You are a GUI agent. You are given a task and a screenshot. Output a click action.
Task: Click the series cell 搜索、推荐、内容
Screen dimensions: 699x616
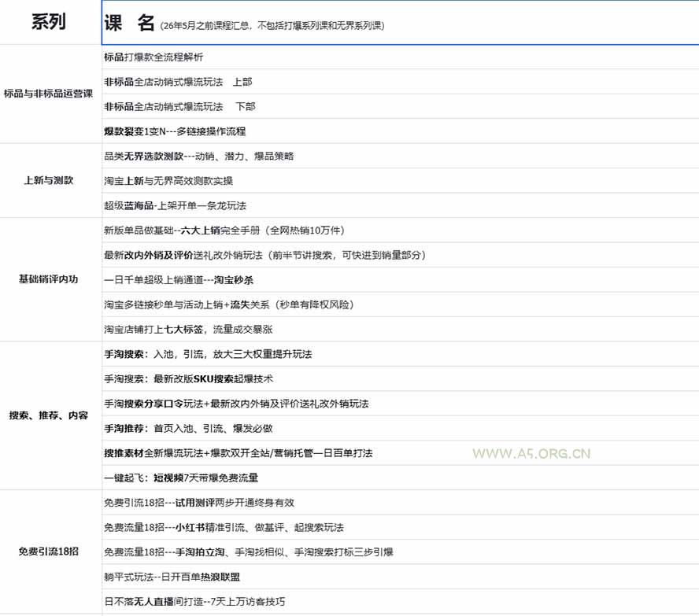click(50, 415)
